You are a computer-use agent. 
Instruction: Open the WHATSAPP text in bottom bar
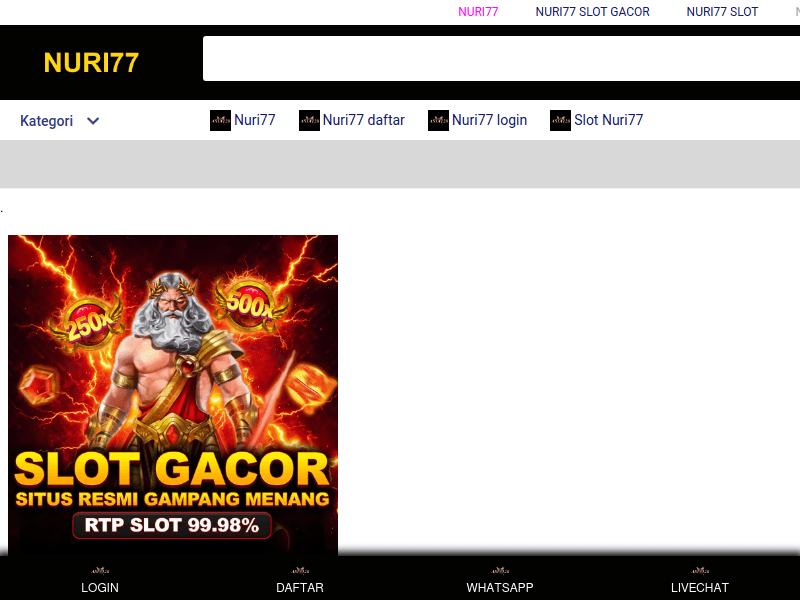coord(500,588)
